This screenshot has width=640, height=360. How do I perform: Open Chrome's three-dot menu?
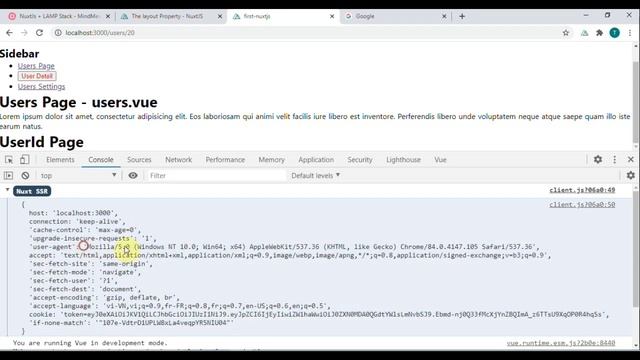[630, 33]
